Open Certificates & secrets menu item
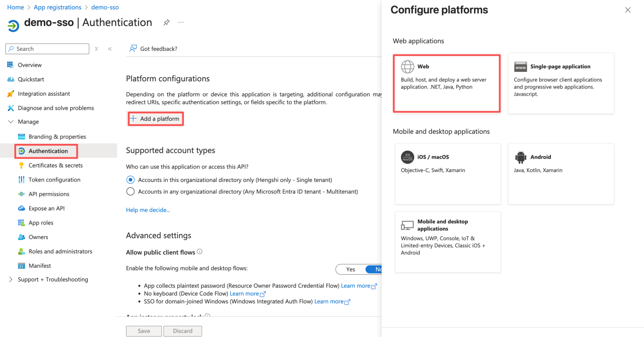 [55, 165]
